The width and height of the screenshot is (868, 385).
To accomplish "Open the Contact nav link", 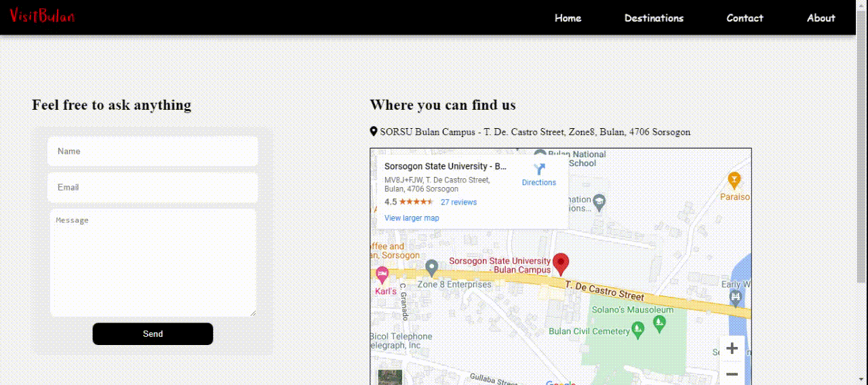I will tap(745, 18).
